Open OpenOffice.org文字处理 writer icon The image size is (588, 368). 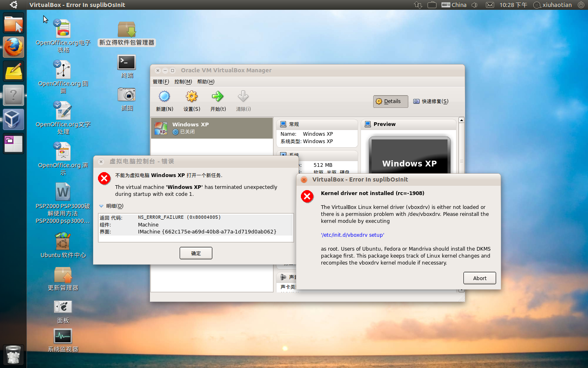pos(63,118)
